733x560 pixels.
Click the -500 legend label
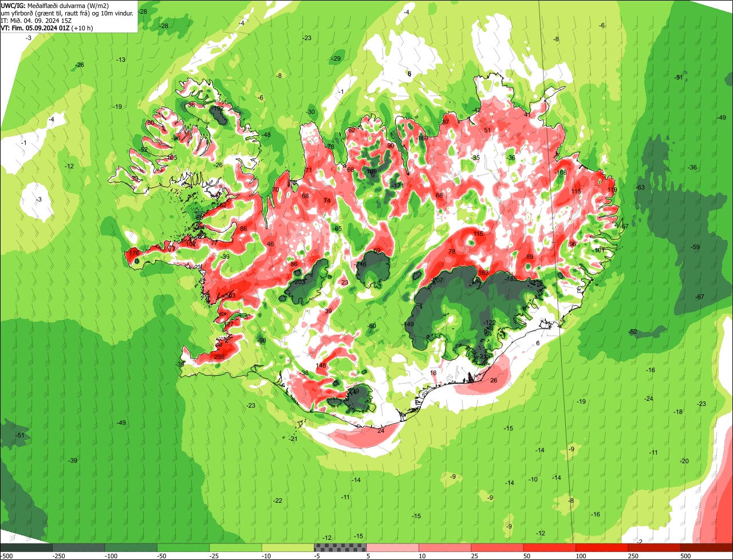pos(6,556)
